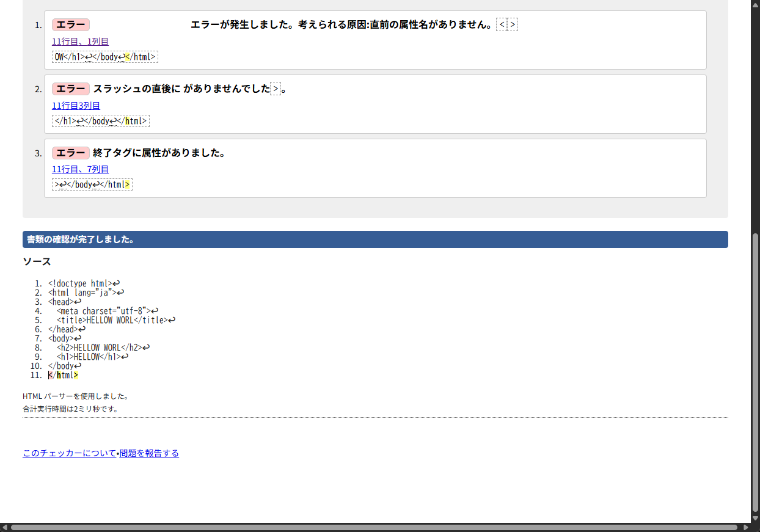
Task: Select the code extract under the first error
Action: (x=104, y=56)
